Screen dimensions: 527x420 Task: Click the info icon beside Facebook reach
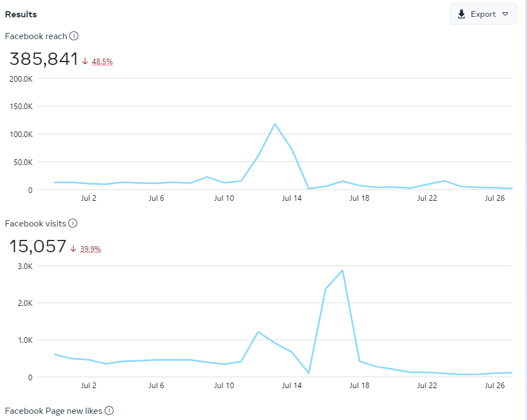coord(74,36)
